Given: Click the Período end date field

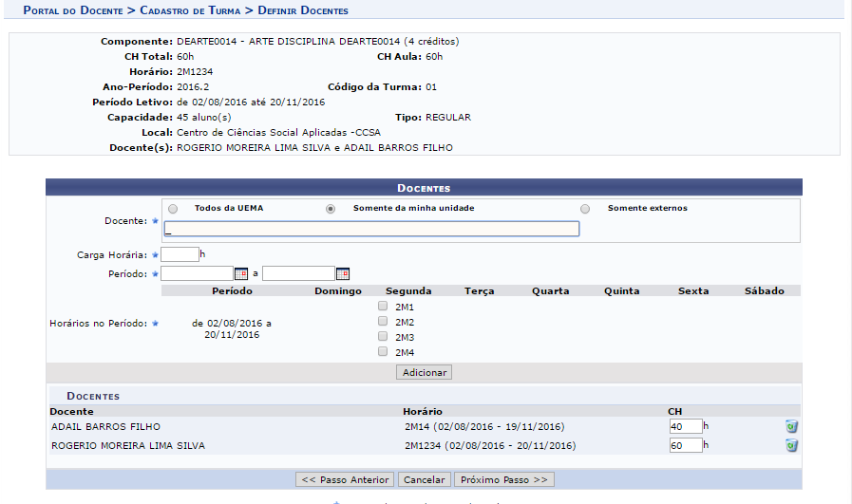Looking at the screenshot, I should [x=299, y=273].
